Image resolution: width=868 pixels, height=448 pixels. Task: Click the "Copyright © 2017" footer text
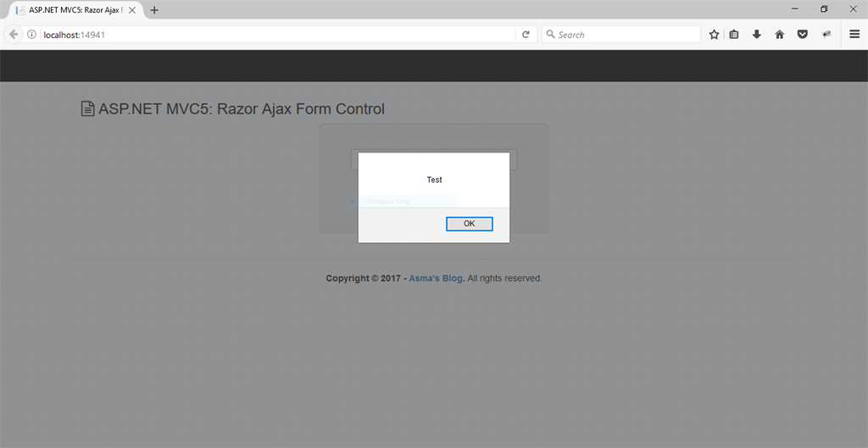pos(363,279)
